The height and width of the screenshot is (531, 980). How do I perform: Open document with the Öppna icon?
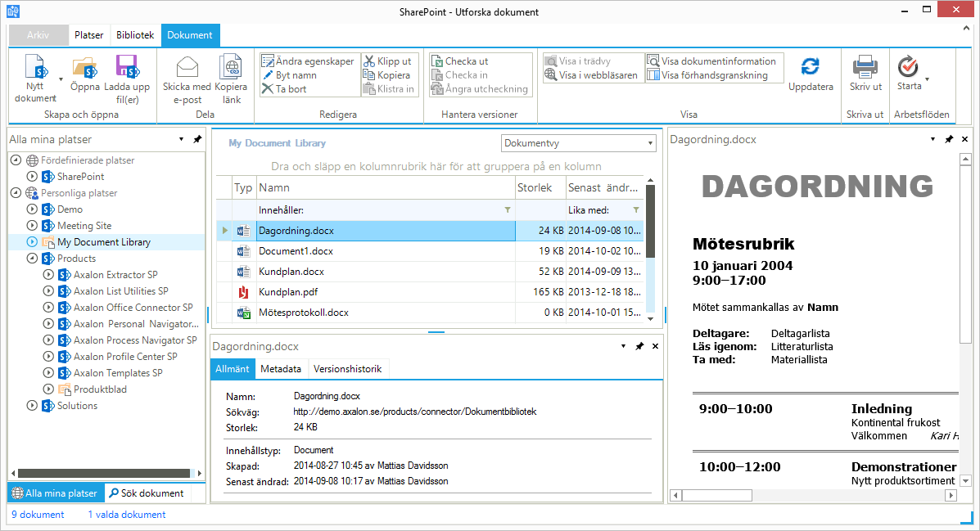[x=84, y=67]
